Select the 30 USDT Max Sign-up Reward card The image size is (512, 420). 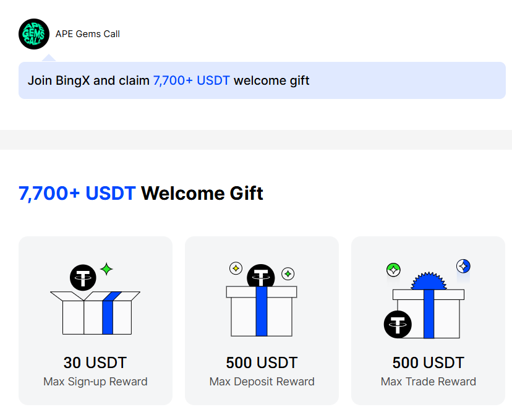tap(95, 320)
